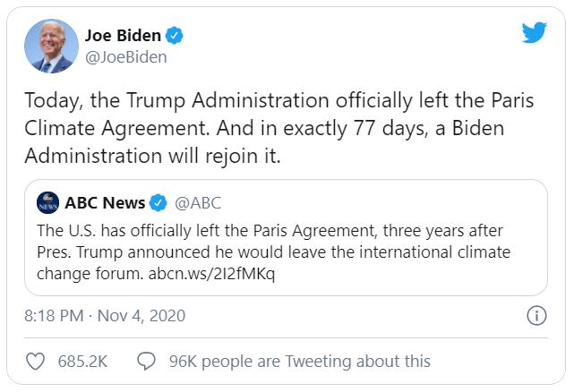
Task: Click verified badge beside Joe Biden
Action: pos(176,36)
